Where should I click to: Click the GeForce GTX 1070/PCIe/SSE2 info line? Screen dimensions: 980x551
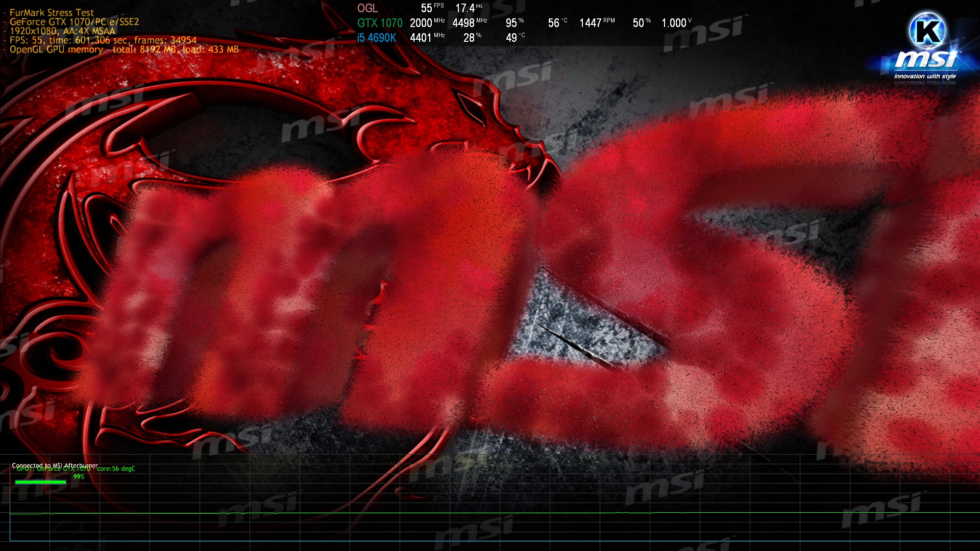point(74,22)
